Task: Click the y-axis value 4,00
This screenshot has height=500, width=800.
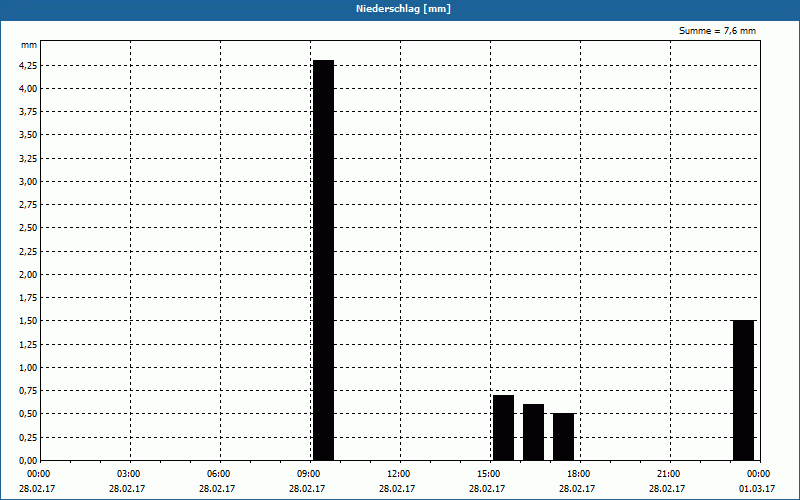Action: 28,89
